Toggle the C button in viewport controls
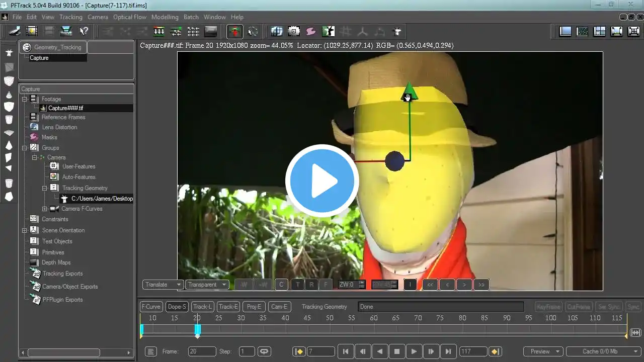Screen dimensions: 644x362 click(x=281, y=285)
